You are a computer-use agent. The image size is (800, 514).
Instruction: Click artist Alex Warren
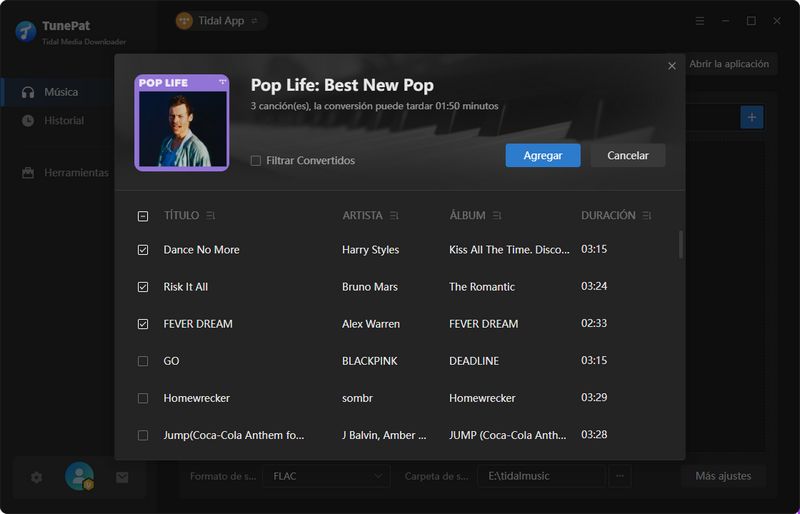[x=371, y=324]
